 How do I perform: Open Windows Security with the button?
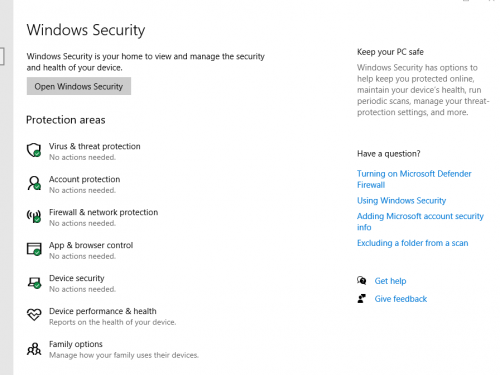[79, 86]
